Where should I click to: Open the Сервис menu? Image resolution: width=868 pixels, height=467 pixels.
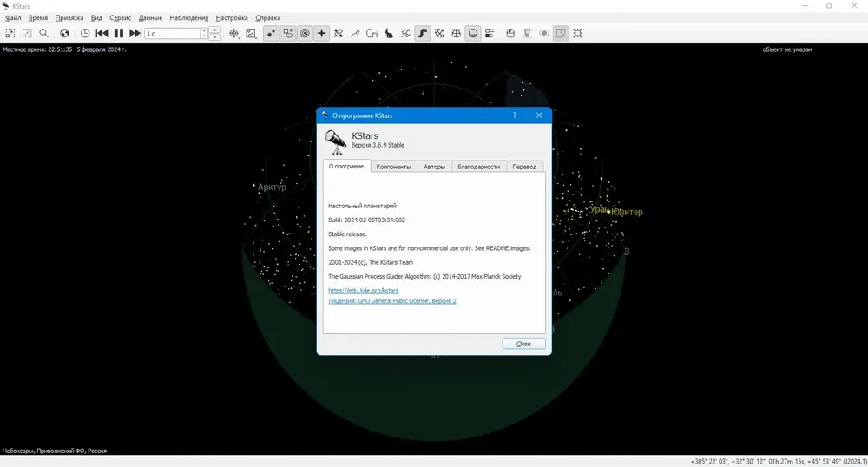[120, 17]
